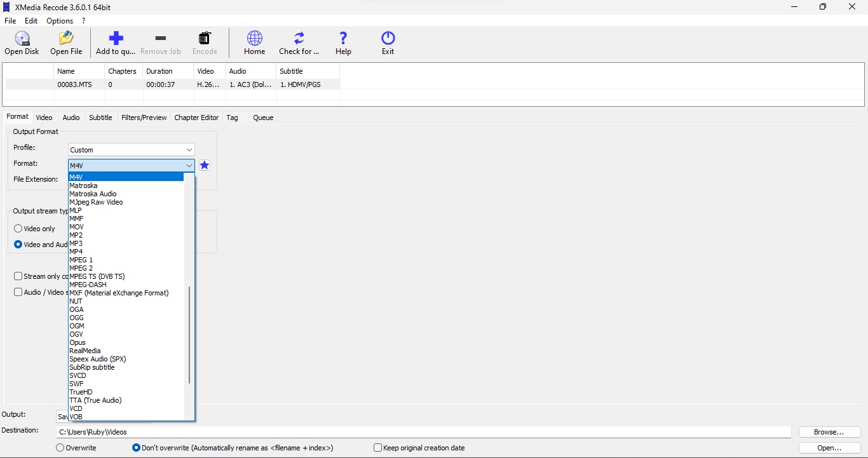
Task: Expand the Profile Custom dropdown
Action: coord(132,150)
